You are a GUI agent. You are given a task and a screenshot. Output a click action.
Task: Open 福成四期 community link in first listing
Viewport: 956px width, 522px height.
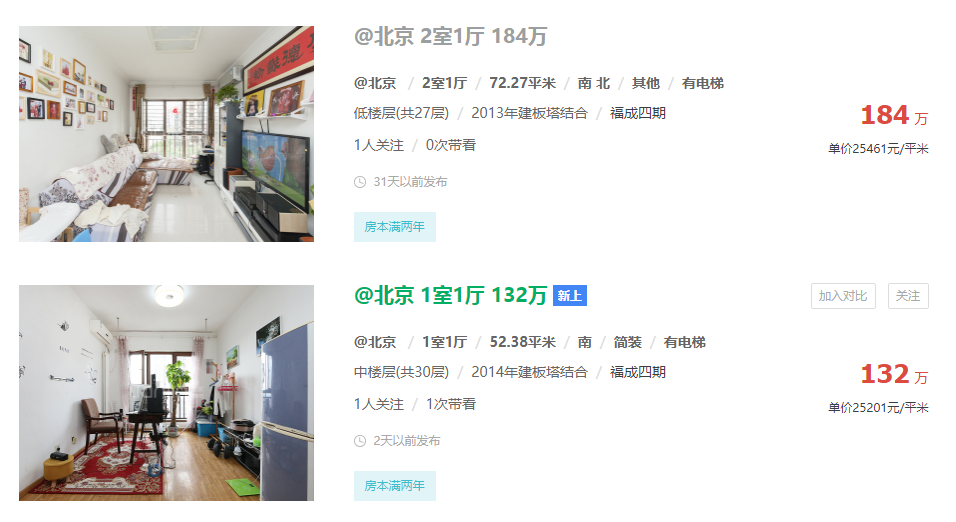[638, 113]
